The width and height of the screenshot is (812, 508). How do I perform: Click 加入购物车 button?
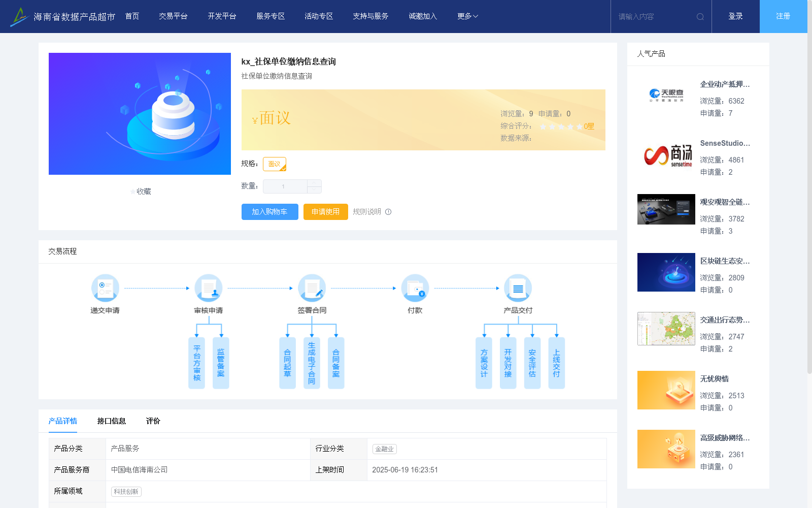[x=270, y=212]
